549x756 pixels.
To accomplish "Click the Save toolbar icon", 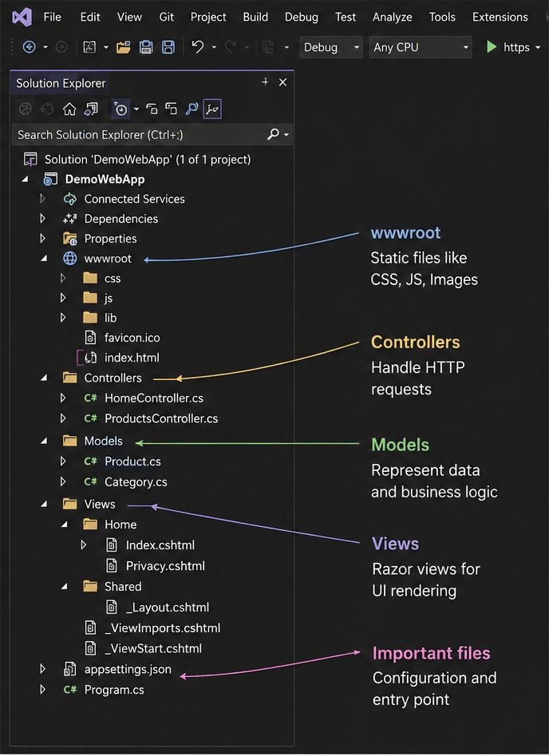I will pyautogui.click(x=146, y=47).
